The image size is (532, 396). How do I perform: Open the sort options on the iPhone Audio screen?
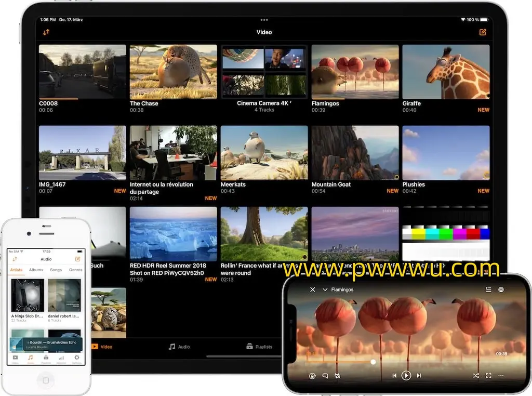(15, 259)
